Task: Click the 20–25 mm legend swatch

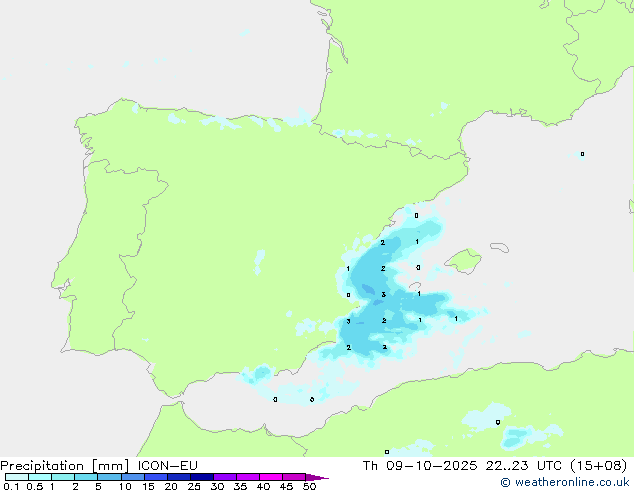Action: (179, 477)
